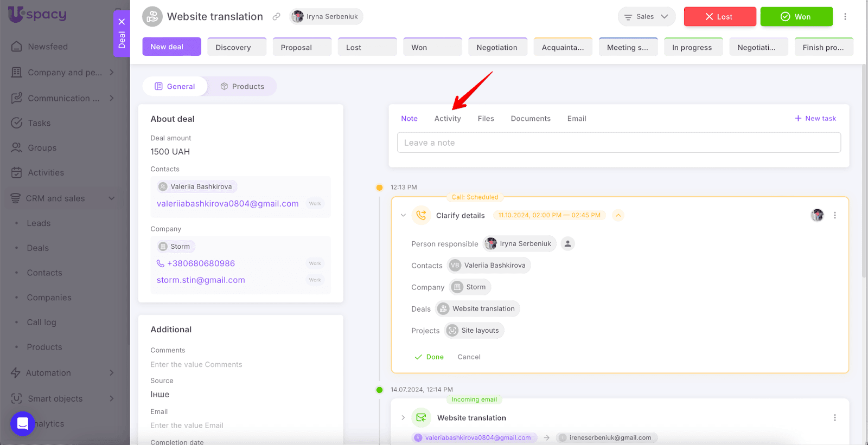Click the copy link icon beside deal title
The image size is (868, 445).
276,17
